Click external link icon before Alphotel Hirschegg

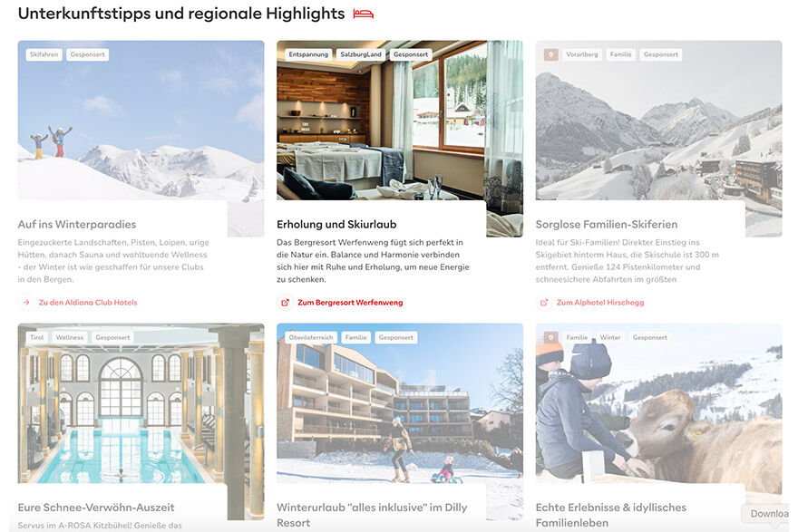point(544,302)
